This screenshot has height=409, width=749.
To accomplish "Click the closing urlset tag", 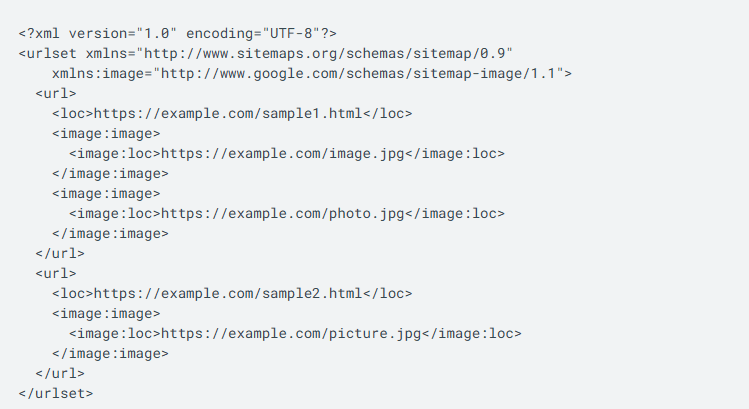I will (55, 393).
